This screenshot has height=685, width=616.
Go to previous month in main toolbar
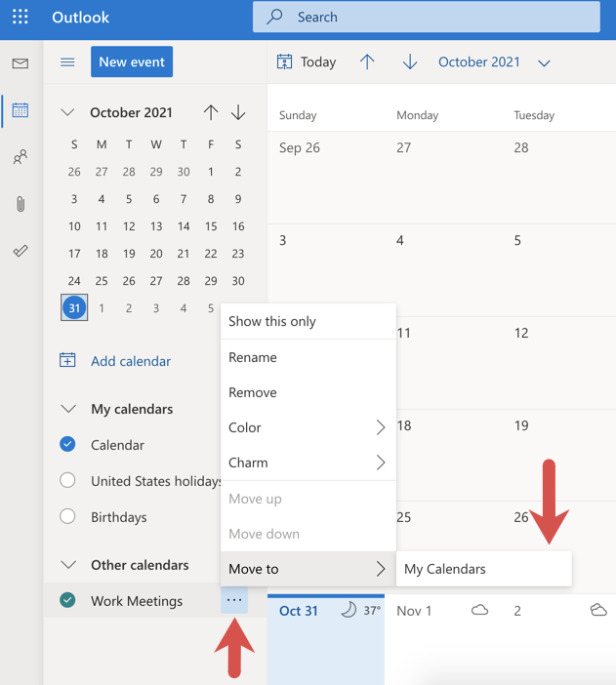coord(367,61)
